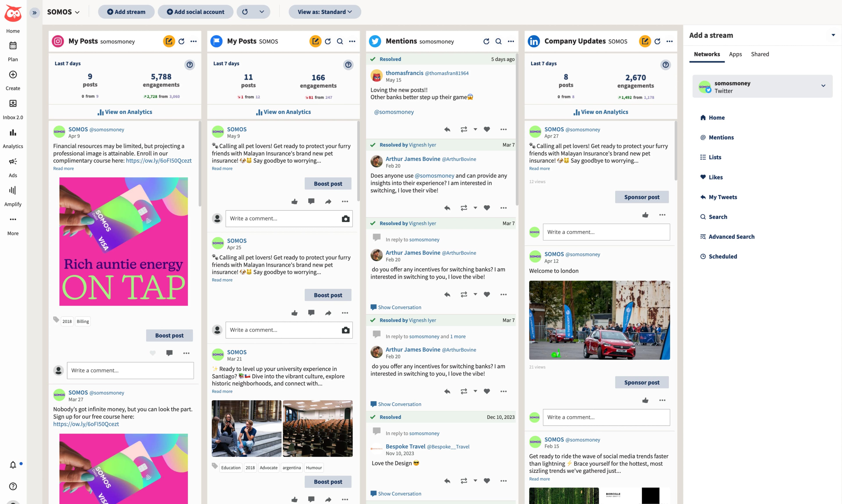Like the thomasfrancis mention with the heart icon
Viewport: 842px width, 504px height.
tap(486, 129)
